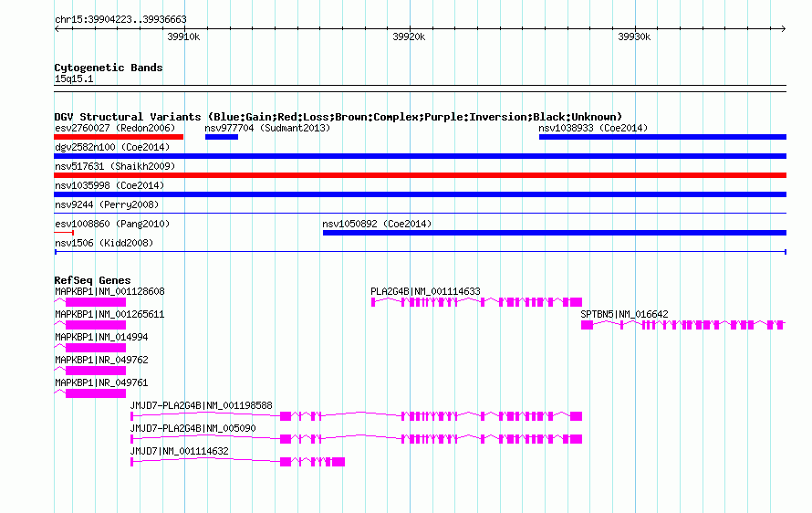
Task: Click the MAPKBP1|NR_049761 text label
Action: (x=101, y=383)
